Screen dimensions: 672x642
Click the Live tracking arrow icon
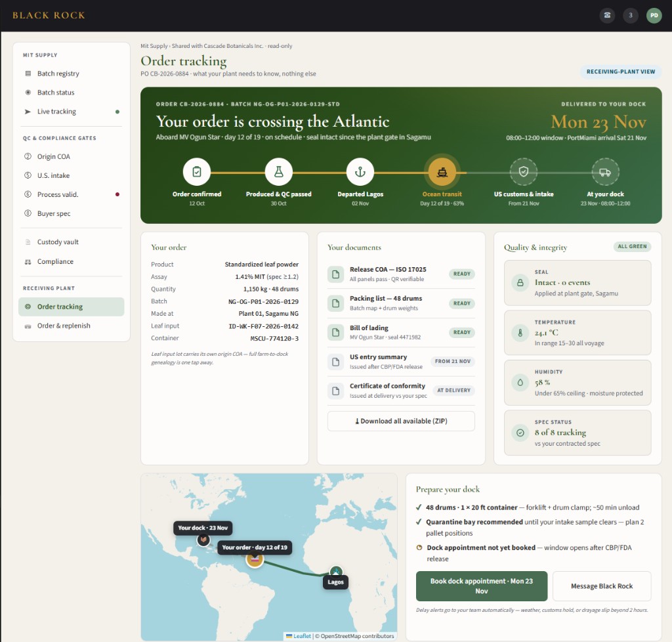[x=28, y=112]
